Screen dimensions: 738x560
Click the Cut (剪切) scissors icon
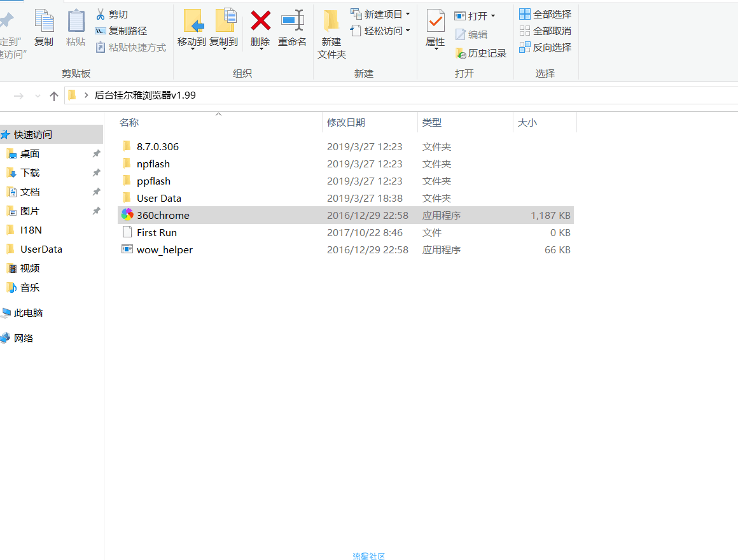pos(101,14)
